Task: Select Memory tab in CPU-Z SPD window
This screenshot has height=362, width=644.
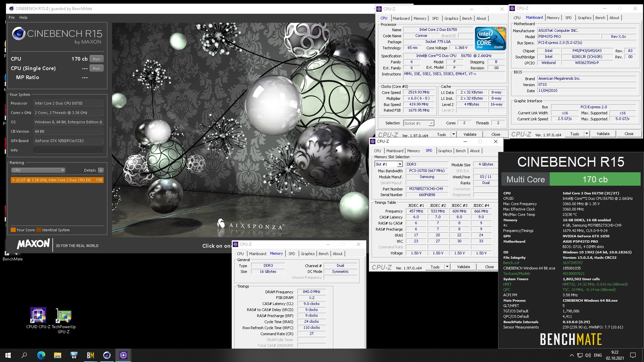Action: pos(413,151)
